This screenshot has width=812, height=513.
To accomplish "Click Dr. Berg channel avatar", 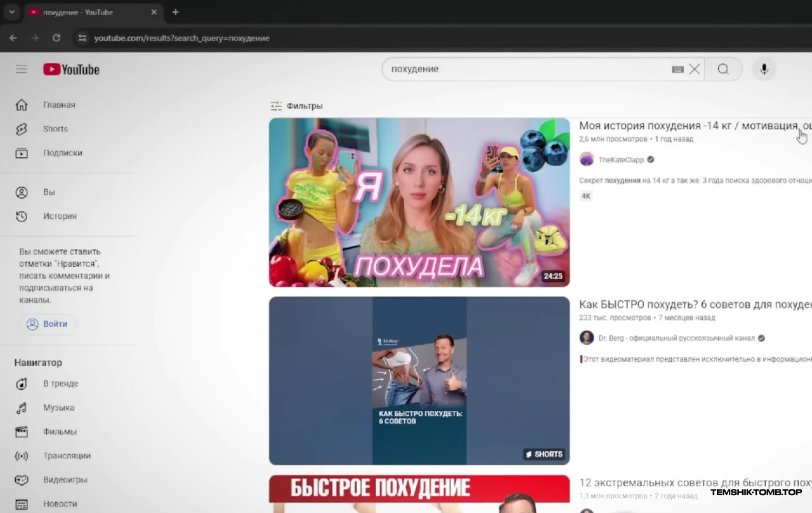I will (x=587, y=338).
